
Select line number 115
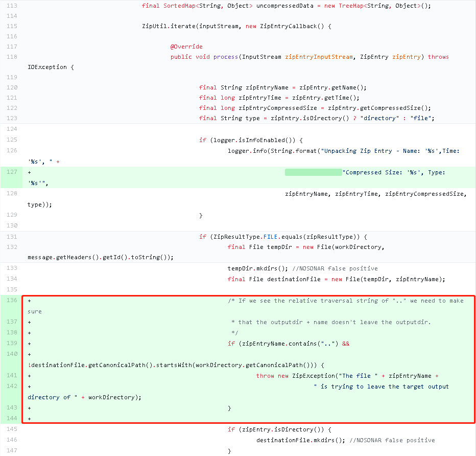point(12,26)
